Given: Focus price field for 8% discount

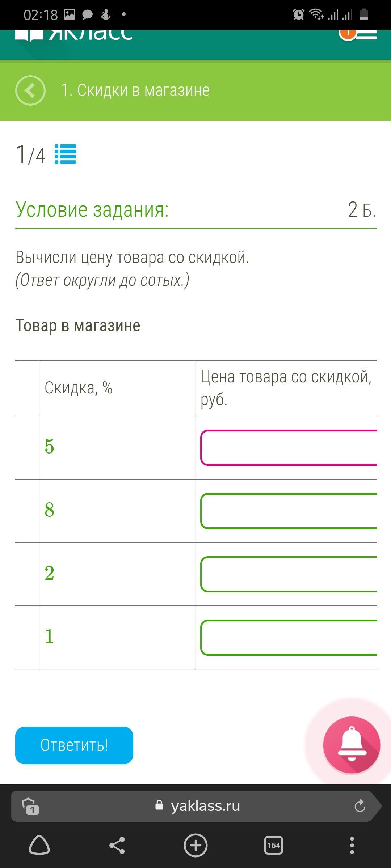Looking at the screenshot, I should 289,511.
